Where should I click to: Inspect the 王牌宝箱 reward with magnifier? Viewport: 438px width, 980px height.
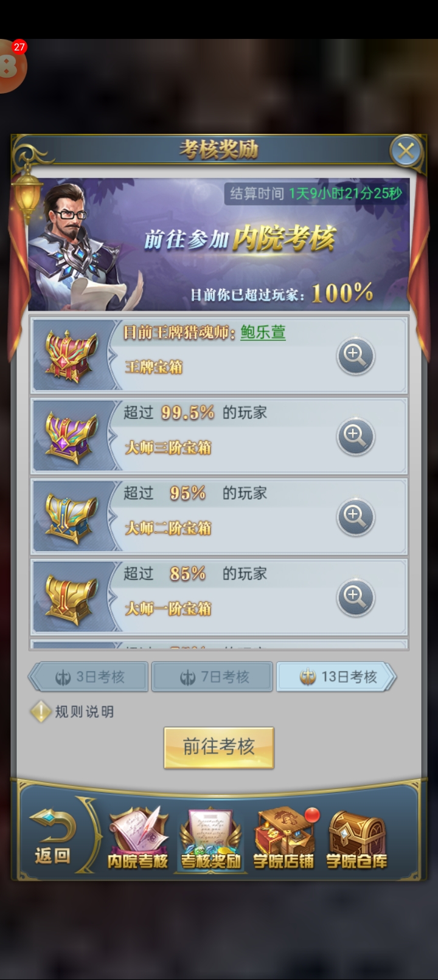(356, 356)
